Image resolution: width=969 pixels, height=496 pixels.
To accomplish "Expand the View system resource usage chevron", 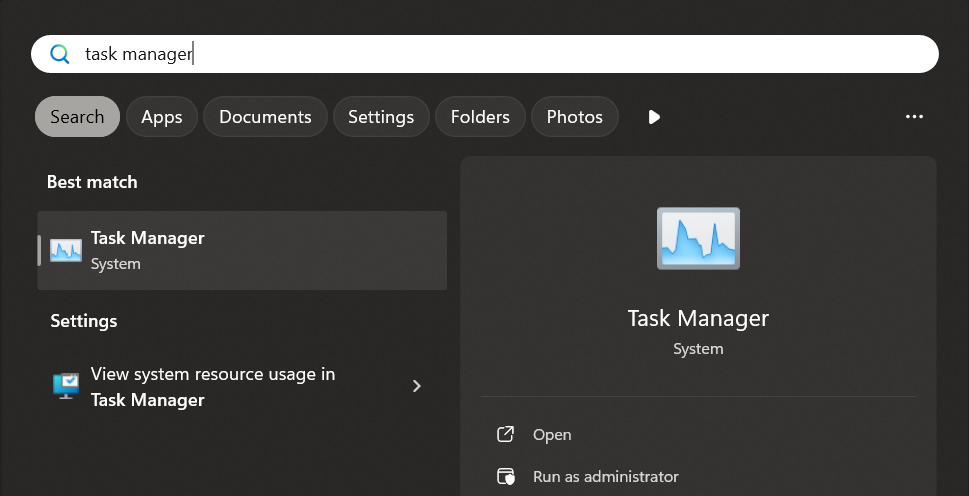I will pyautogui.click(x=417, y=386).
